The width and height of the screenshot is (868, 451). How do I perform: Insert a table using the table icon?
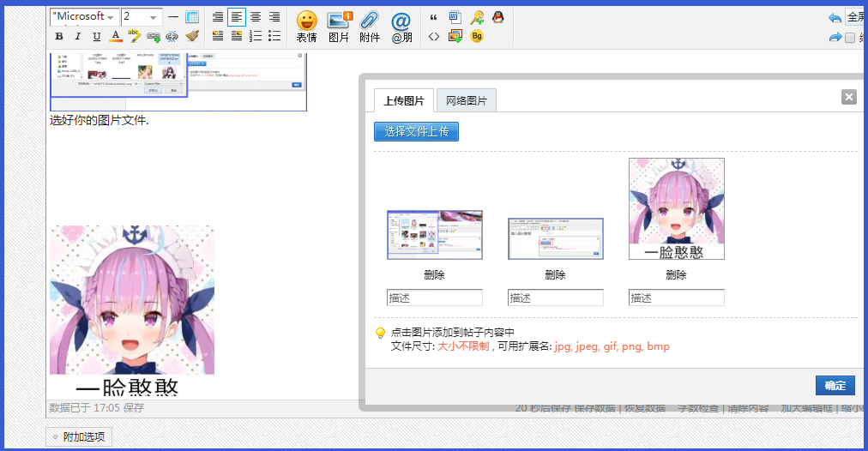point(192,17)
